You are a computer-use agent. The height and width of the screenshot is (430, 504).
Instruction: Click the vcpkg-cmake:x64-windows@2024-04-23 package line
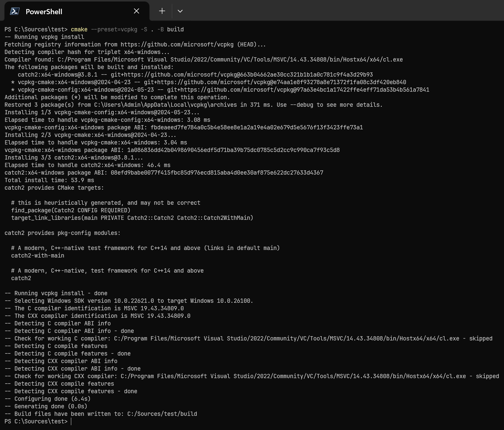(x=209, y=82)
